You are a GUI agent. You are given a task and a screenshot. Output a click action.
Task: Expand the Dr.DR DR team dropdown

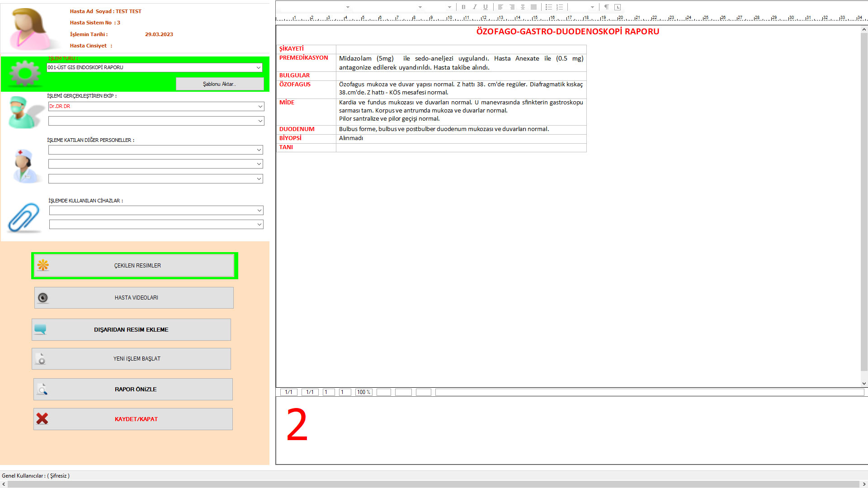pyautogui.click(x=260, y=107)
